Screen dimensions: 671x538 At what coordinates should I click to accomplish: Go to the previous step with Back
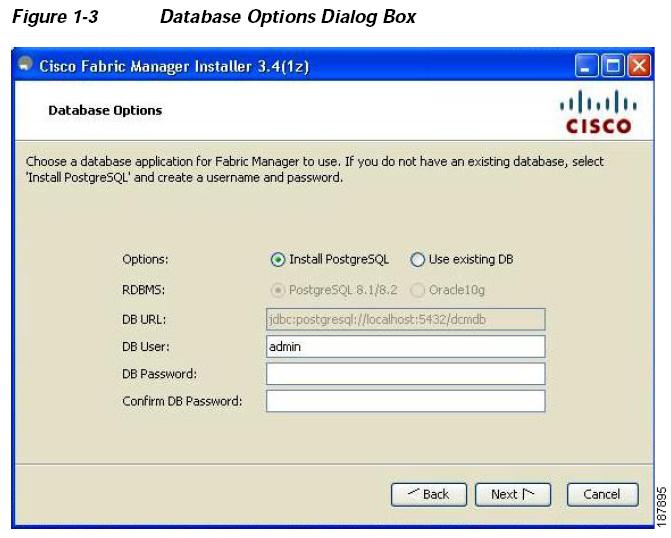[429, 495]
